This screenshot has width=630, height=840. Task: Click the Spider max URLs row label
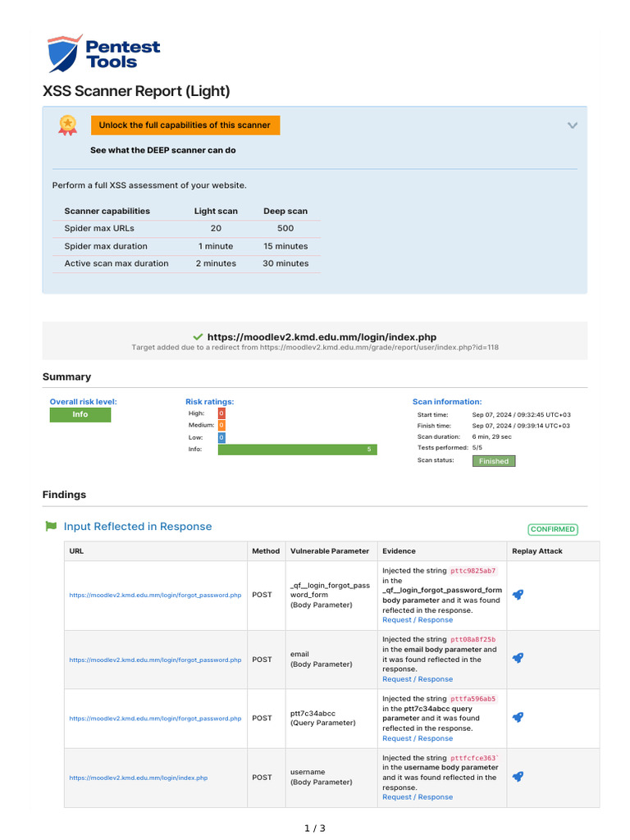(x=99, y=228)
